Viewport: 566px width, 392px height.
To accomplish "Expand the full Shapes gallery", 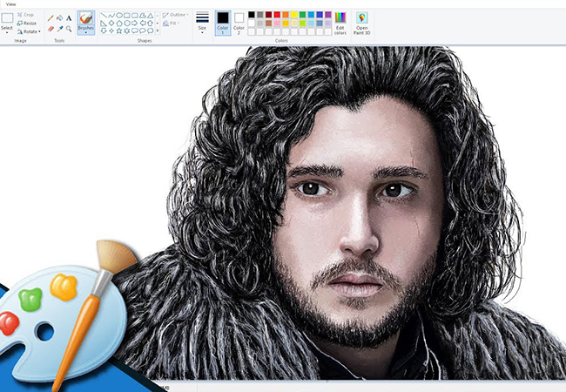I will pos(158,30).
